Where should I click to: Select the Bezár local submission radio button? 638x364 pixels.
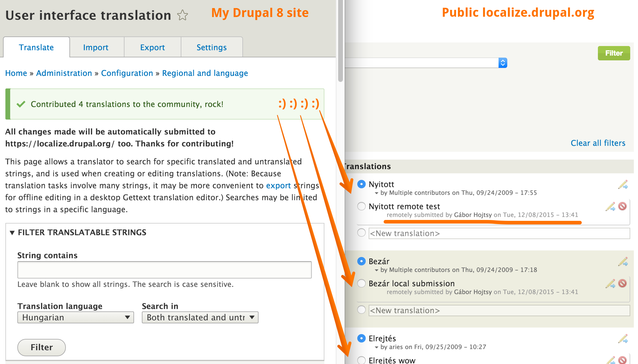(361, 283)
